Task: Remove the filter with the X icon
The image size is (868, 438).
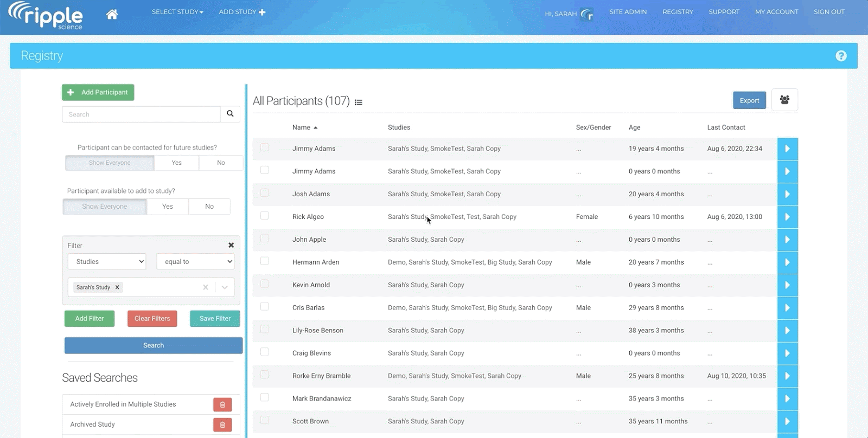Action: pos(231,245)
